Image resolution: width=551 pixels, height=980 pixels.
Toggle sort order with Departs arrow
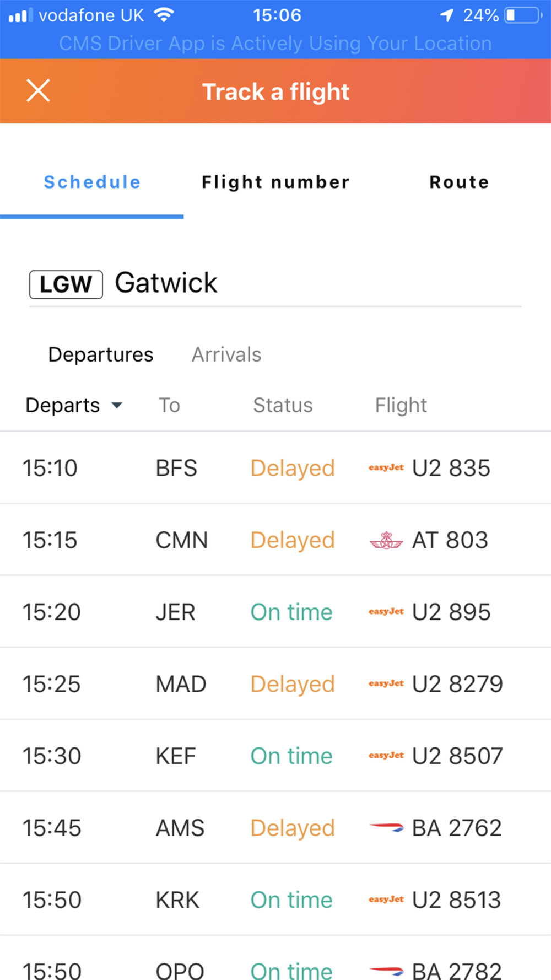tap(117, 406)
